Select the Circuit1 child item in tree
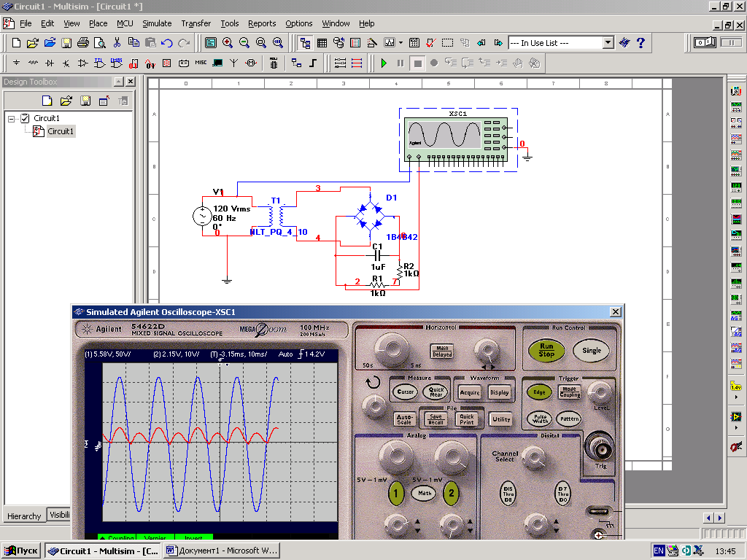Image resolution: width=747 pixels, height=560 pixels. click(60, 131)
